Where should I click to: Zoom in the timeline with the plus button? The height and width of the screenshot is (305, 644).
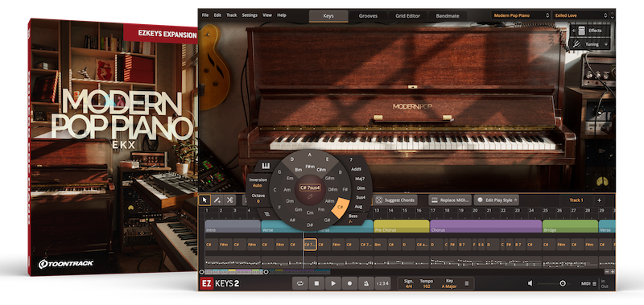(x=613, y=272)
